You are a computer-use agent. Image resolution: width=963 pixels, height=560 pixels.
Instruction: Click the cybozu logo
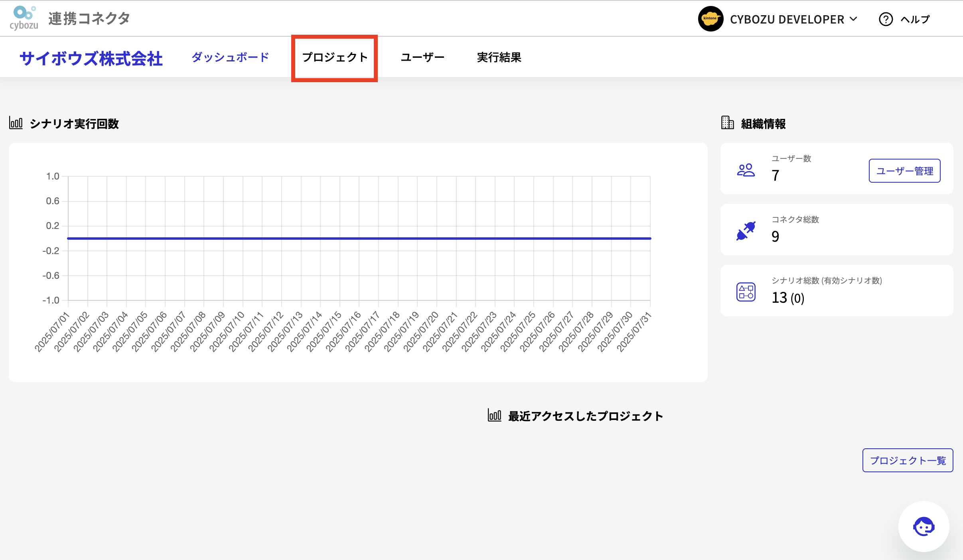(x=24, y=18)
